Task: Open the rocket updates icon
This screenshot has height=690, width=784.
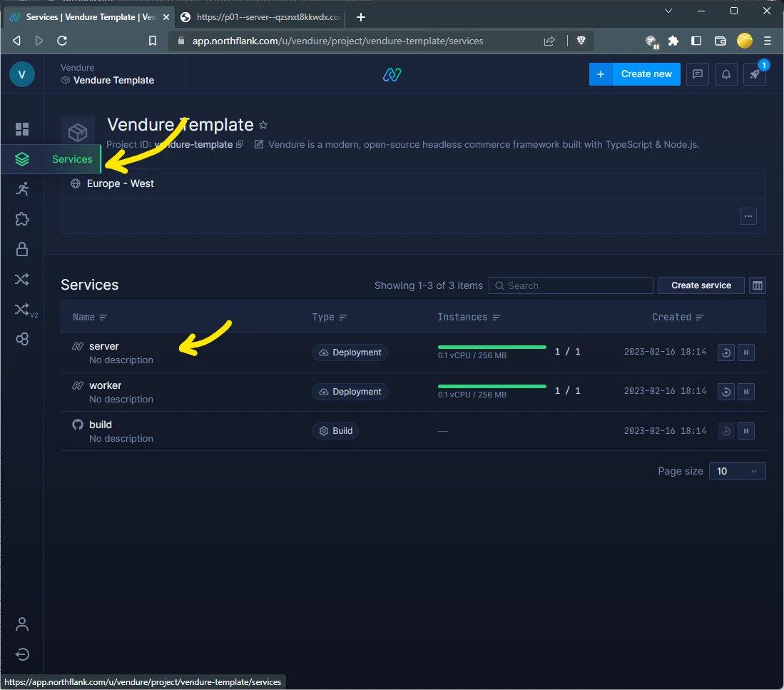Action: pos(754,74)
